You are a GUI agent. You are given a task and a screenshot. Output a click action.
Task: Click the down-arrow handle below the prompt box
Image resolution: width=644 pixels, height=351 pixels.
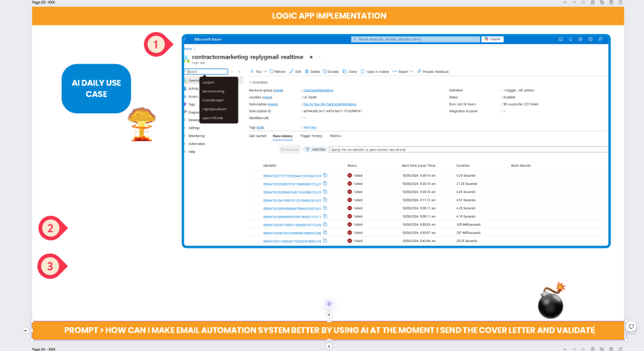pyautogui.click(x=329, y=346)
